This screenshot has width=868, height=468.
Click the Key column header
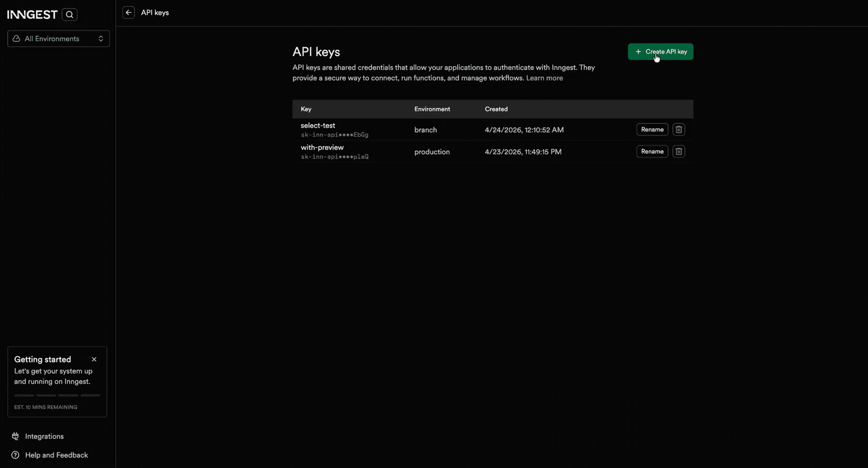[x=306, y=109]
